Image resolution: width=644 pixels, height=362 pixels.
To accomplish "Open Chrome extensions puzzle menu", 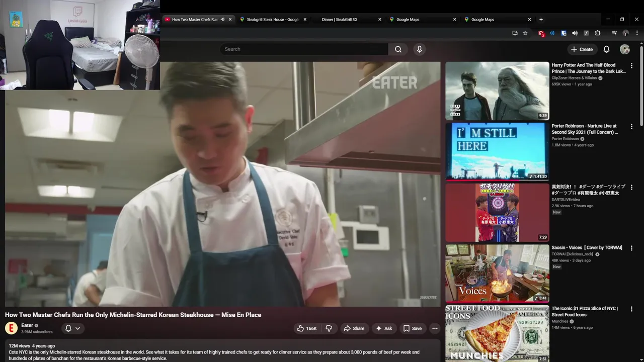I will 598,33.
